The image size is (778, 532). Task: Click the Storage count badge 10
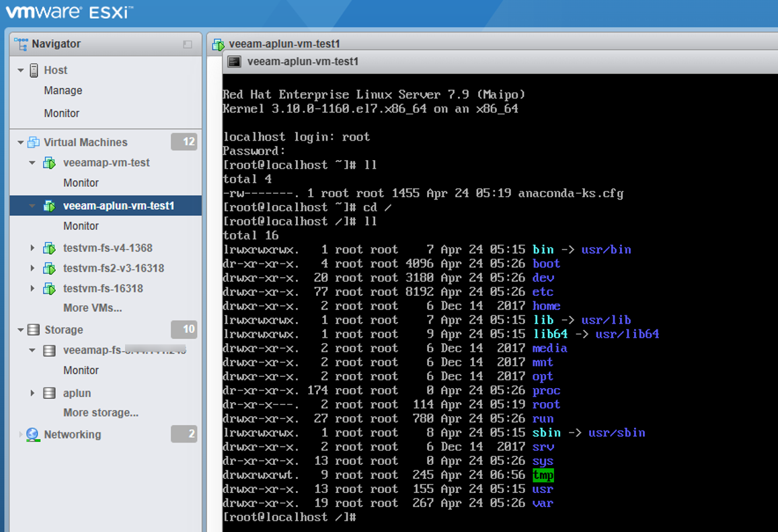(184, 329)
